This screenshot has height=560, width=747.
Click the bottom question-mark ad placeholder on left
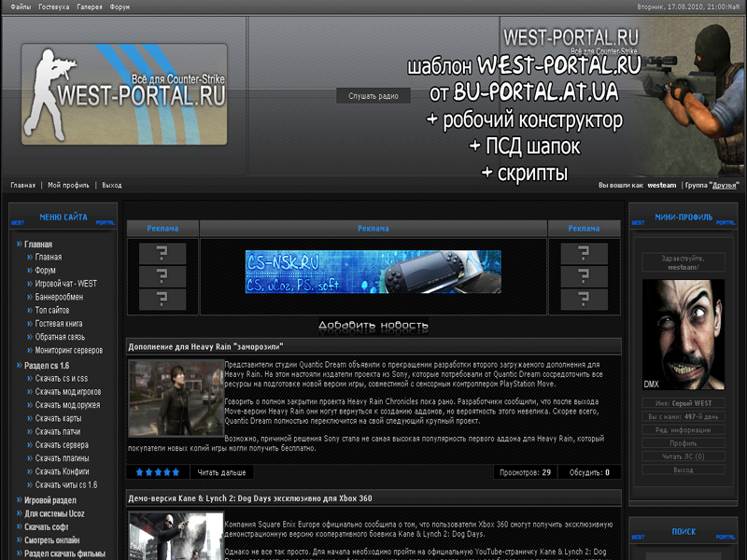162,299
